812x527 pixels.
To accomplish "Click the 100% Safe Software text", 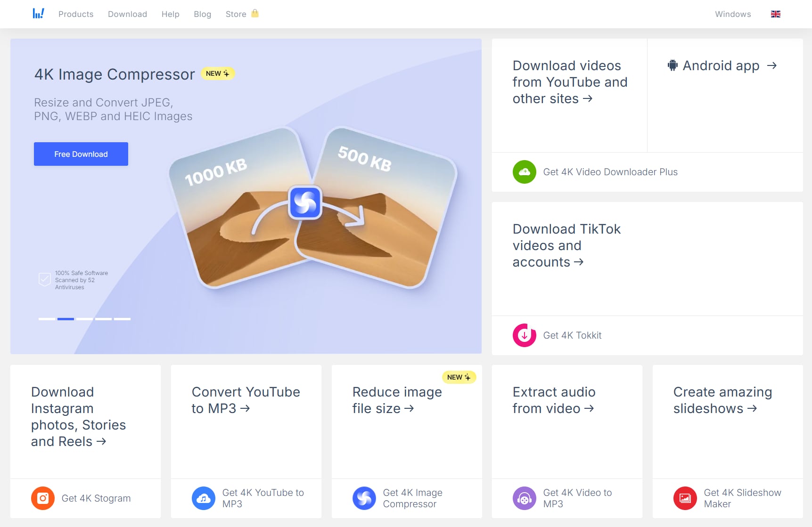I will [x=82, y=280].
